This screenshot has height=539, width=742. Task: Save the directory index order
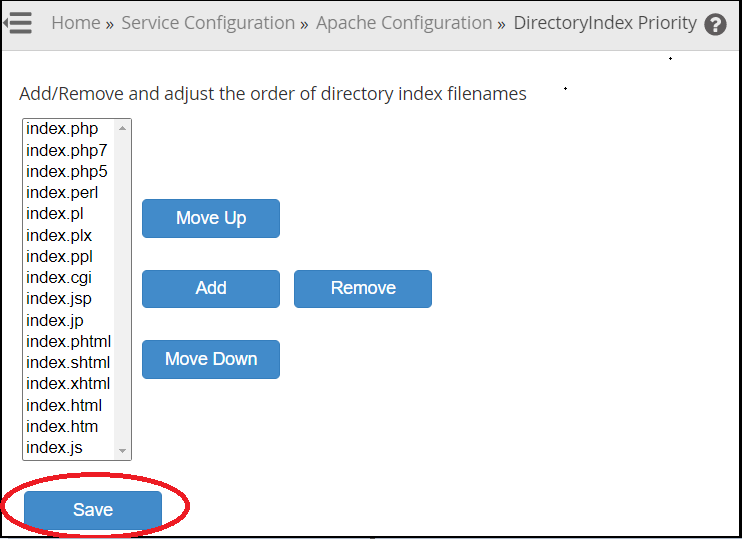(93, 510)
